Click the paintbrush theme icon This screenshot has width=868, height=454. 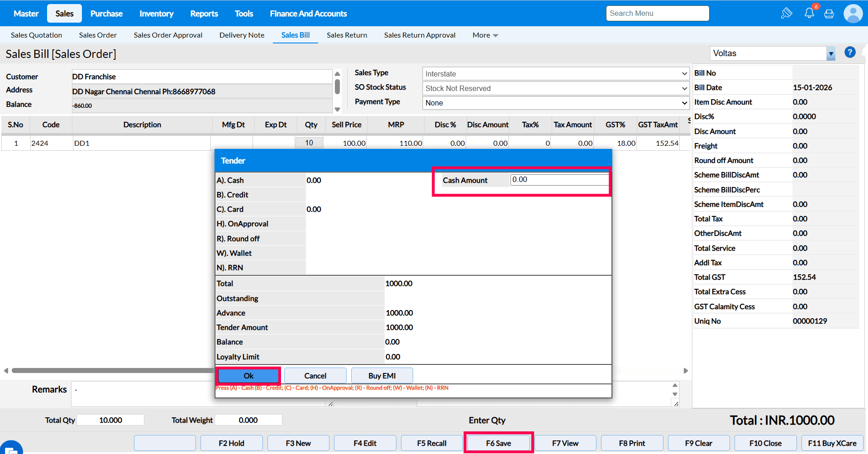787,13
